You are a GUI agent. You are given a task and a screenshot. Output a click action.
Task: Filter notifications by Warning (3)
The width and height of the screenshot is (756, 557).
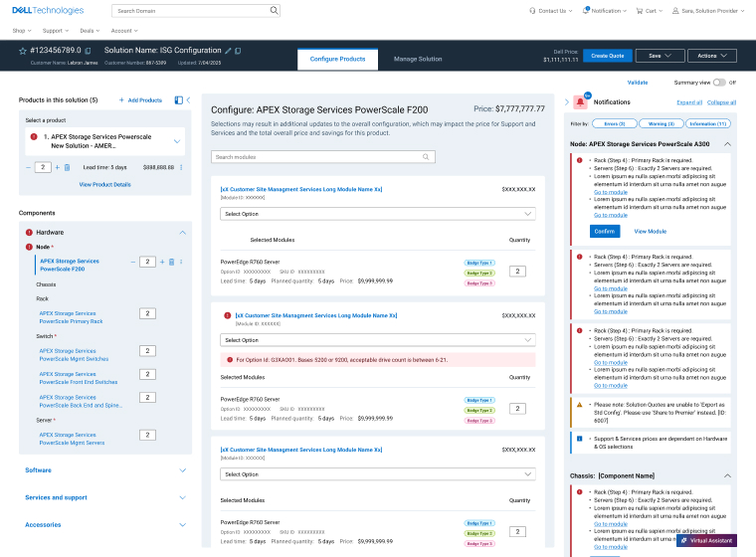pyautogui.click(x=661, y=124)
